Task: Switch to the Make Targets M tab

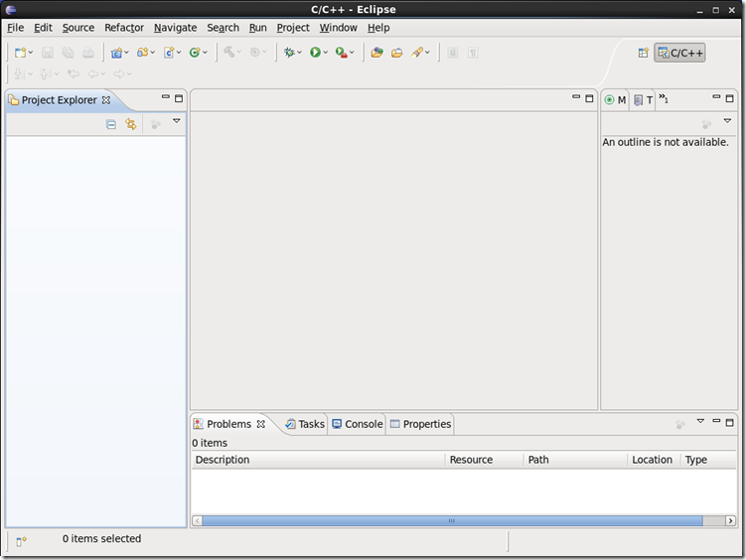Action: [x=616, y=100]
